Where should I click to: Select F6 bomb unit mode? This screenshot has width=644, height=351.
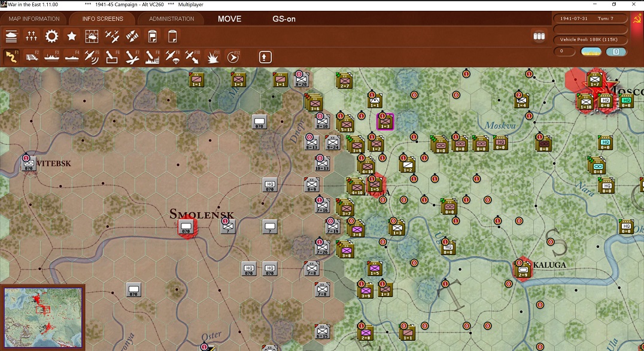pos(112,57)
